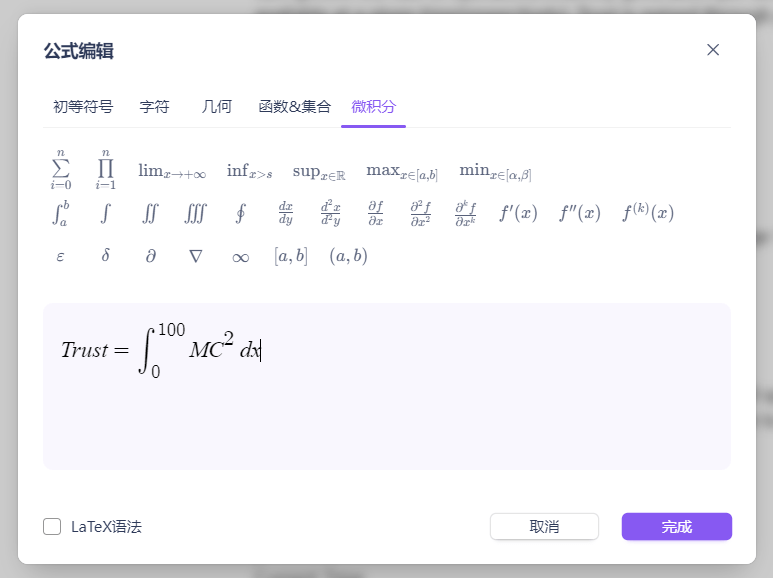Insert the dx/dy derivative fraction
773x578 pixels.
pos(285,213)
